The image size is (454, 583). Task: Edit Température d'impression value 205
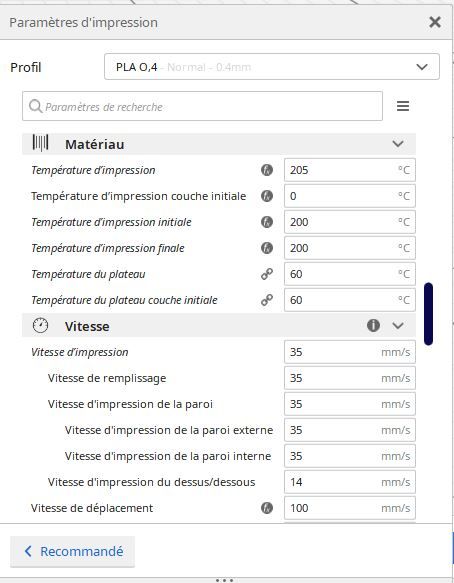pyautogui.click(x=350, y=170)
